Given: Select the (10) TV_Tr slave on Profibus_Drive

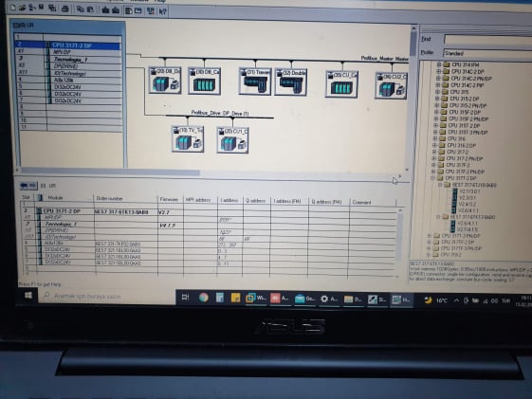Looking at the screenshot, I should 188,139.
